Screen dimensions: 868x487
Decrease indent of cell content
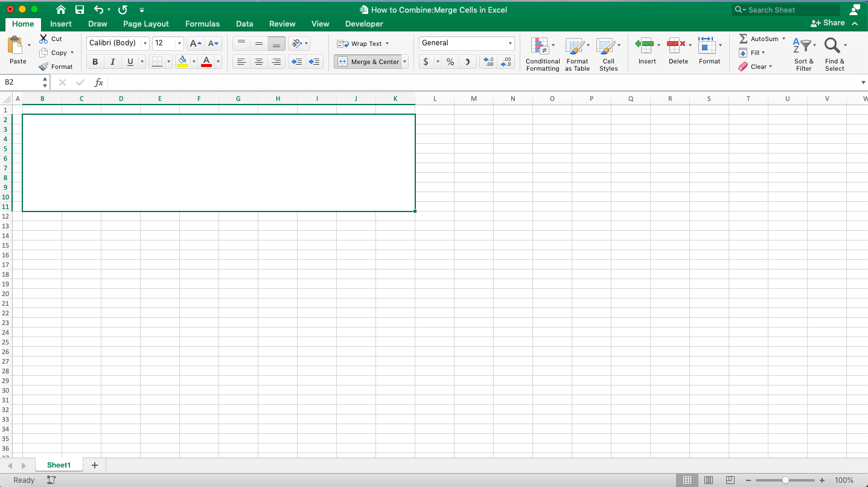[296, 62]
